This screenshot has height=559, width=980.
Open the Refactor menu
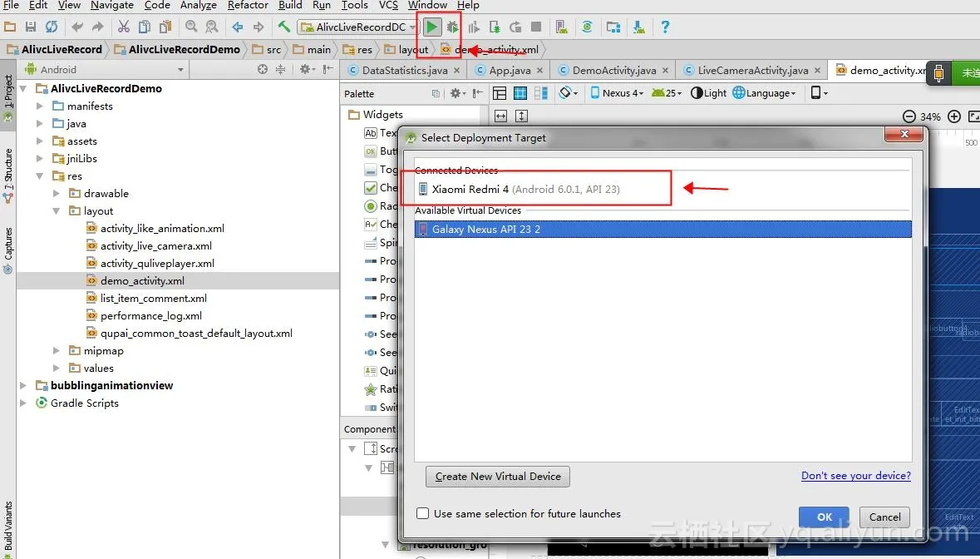248,5
